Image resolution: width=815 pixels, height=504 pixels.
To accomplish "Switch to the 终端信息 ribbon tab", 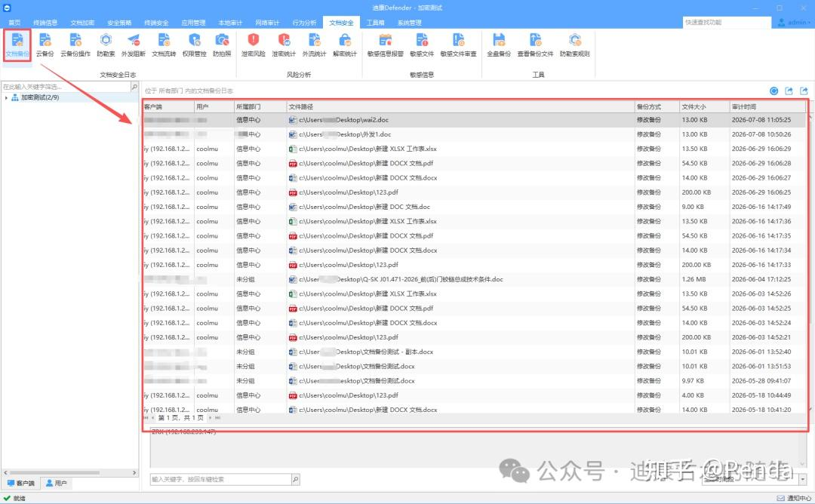I will coord(45,23).
